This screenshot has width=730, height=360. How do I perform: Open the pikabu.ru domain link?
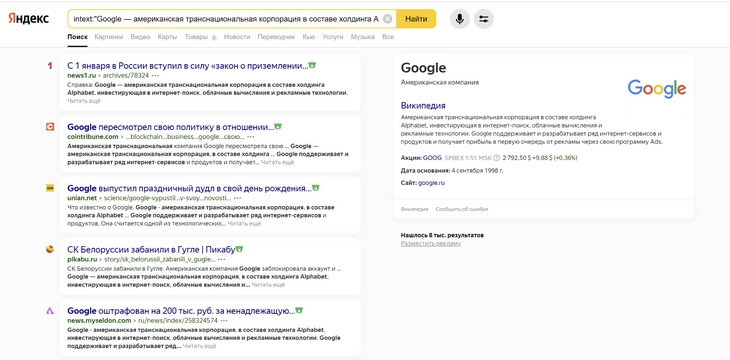pos(82,259)
